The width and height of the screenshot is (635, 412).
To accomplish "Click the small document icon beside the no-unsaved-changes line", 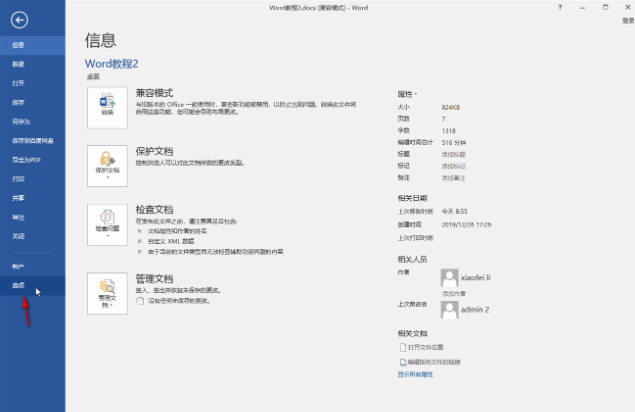I will click(140, 301).
